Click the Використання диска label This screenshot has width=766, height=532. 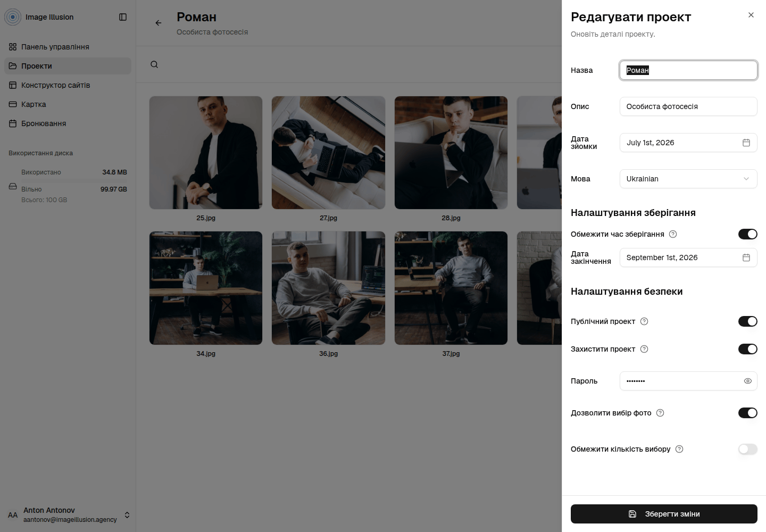pos(41,153)
